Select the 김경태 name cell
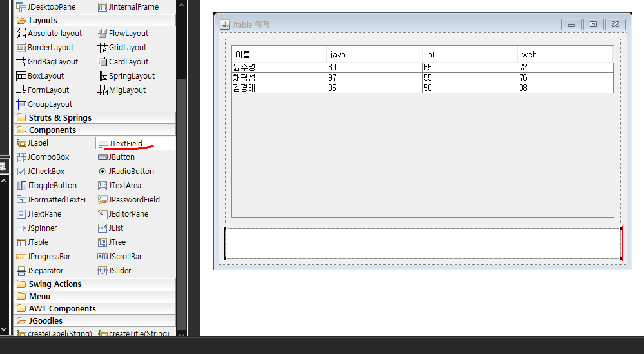The width and height of the screenshot is (644, 354). click(x=279, y=88)
